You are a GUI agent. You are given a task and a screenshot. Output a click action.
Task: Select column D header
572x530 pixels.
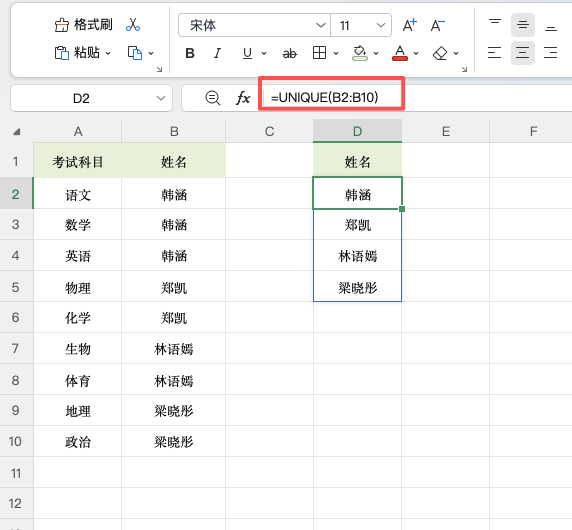(358, 131)
